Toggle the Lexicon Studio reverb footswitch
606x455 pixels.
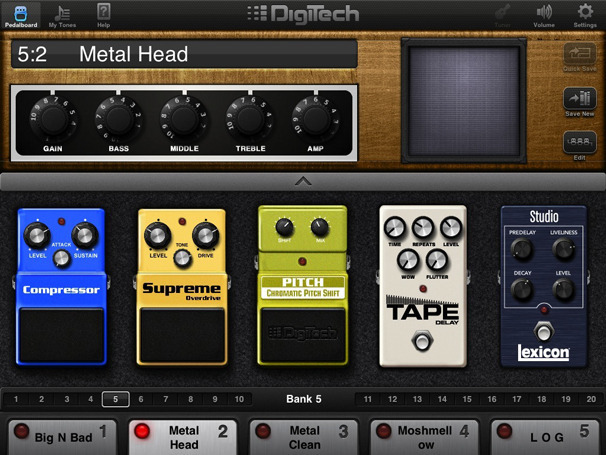[x=543, y=331]
